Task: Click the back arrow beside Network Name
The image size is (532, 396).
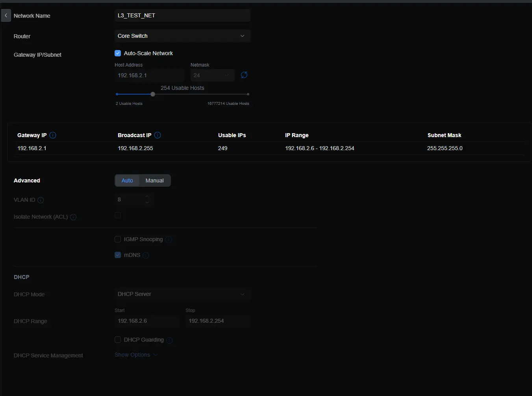Action: point(6,16)
